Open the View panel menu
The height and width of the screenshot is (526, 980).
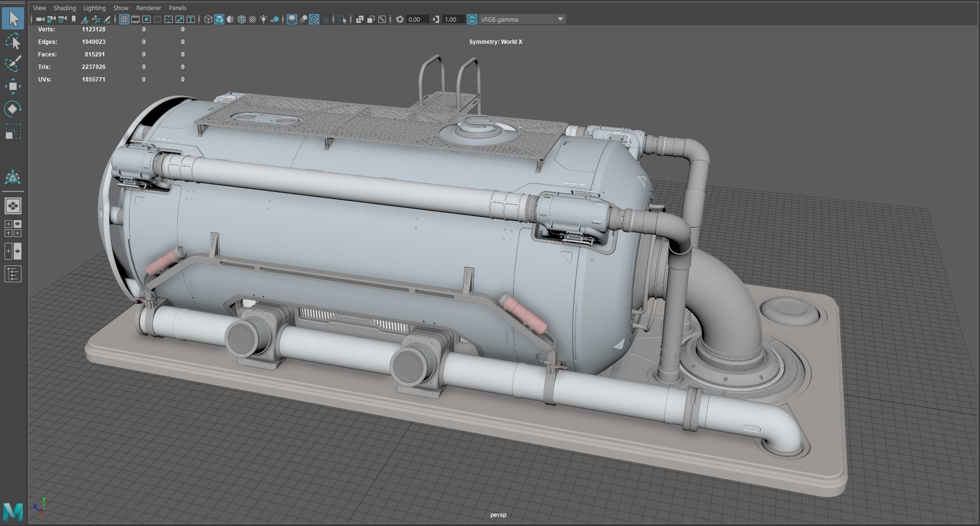pyautogui.click(x=40, y=8)
